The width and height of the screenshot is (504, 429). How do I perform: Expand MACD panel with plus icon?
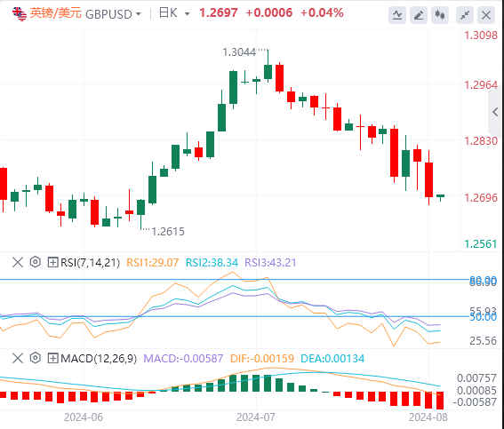coord(52,358)
